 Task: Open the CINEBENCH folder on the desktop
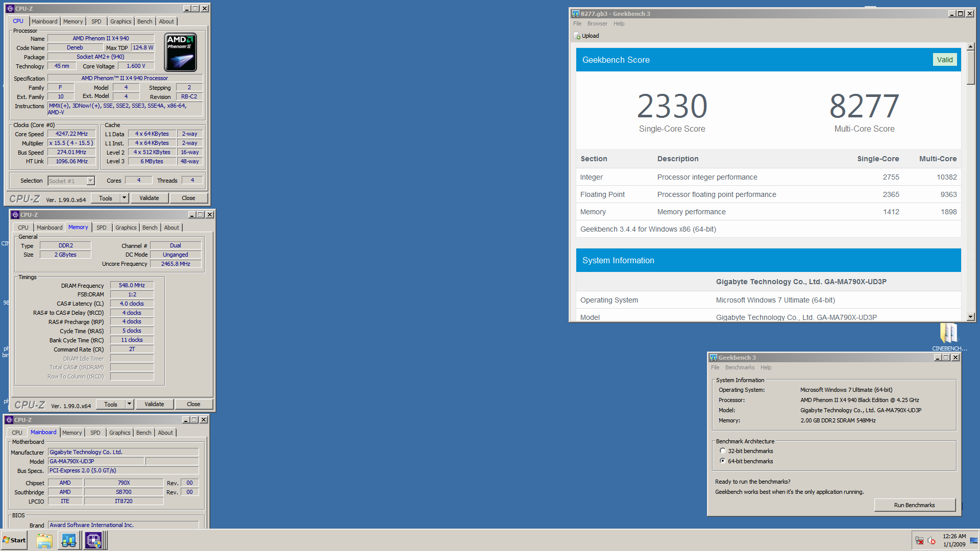pos(949,337)
